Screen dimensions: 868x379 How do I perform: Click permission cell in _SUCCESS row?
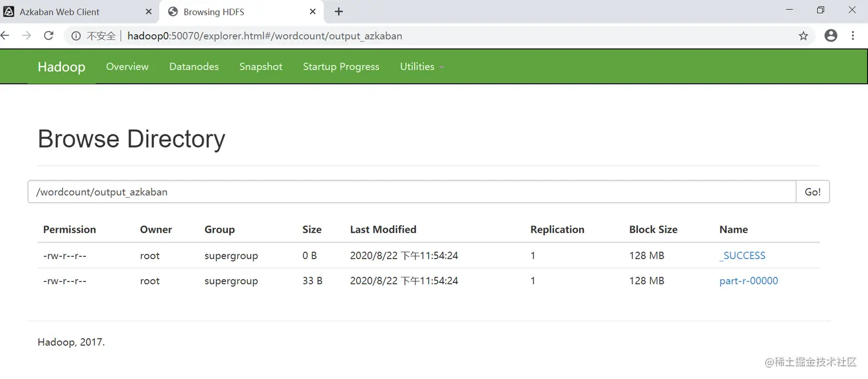pos(65,256)
